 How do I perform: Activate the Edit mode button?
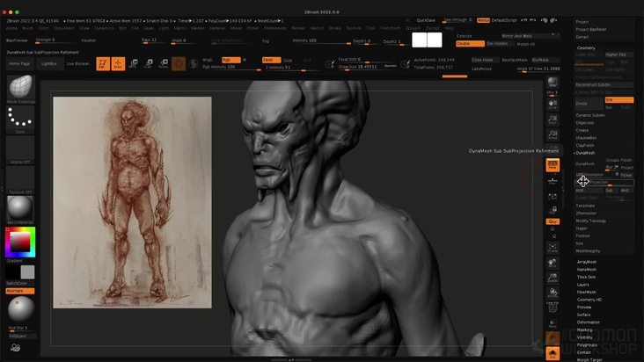point(103,63)
